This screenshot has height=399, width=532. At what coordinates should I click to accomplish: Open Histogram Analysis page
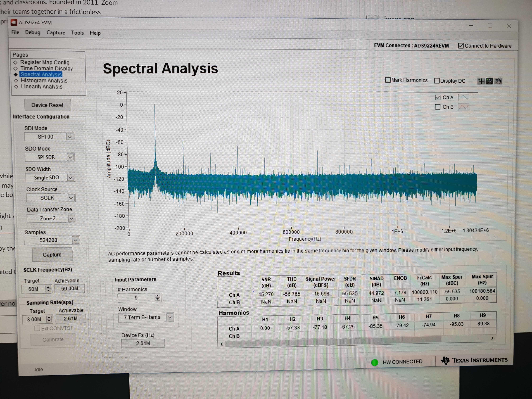tap(44, 81)
